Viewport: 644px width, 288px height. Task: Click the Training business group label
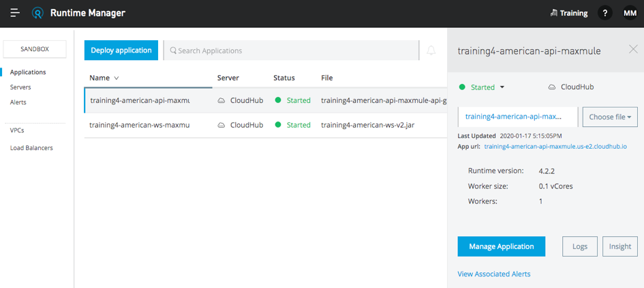pos(574,13)
